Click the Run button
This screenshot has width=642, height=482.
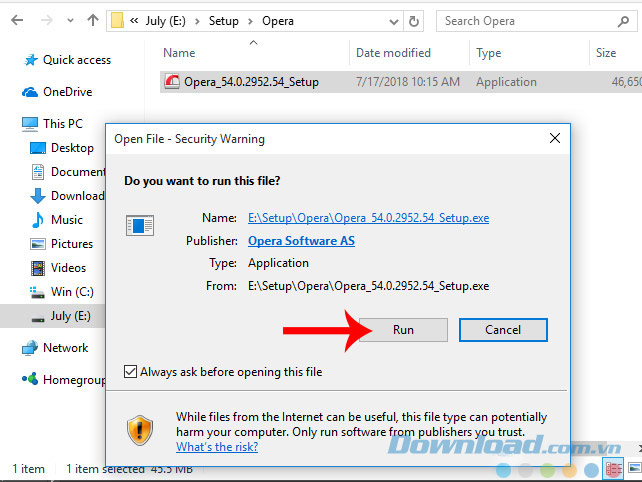[403, 330]
